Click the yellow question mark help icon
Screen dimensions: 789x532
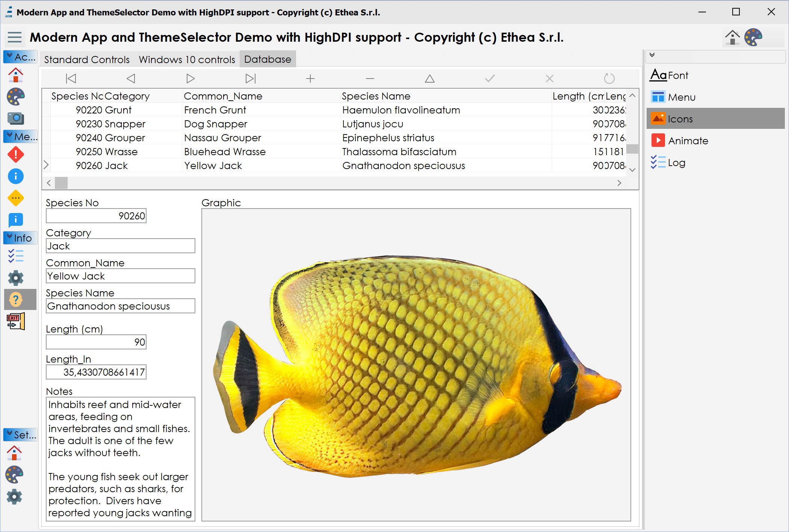[x=16, y=299]
